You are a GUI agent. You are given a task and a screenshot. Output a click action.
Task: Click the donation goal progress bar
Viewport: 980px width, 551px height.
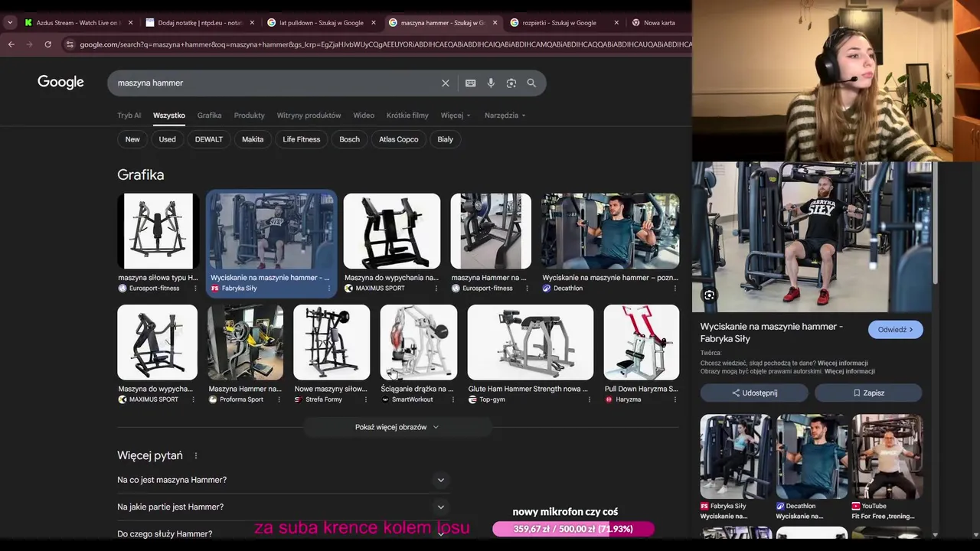point(573,529)
